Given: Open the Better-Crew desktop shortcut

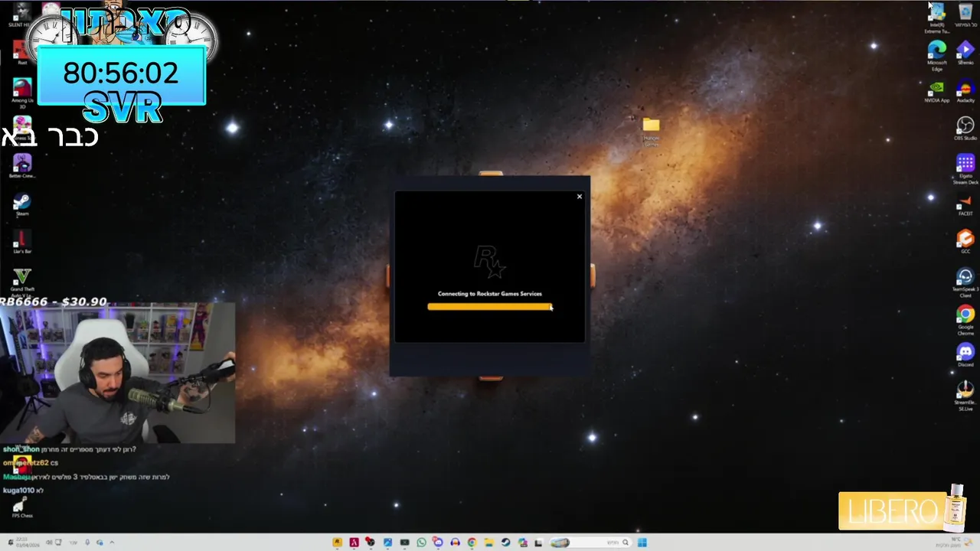Looking at the screenshot, I should coord(22,166).
